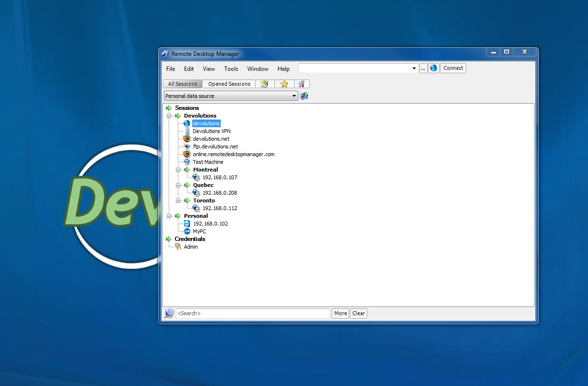Image resolution: width=588 pixels, height=386 pixels.
Task: Open the Help menu
Action: 283,69
